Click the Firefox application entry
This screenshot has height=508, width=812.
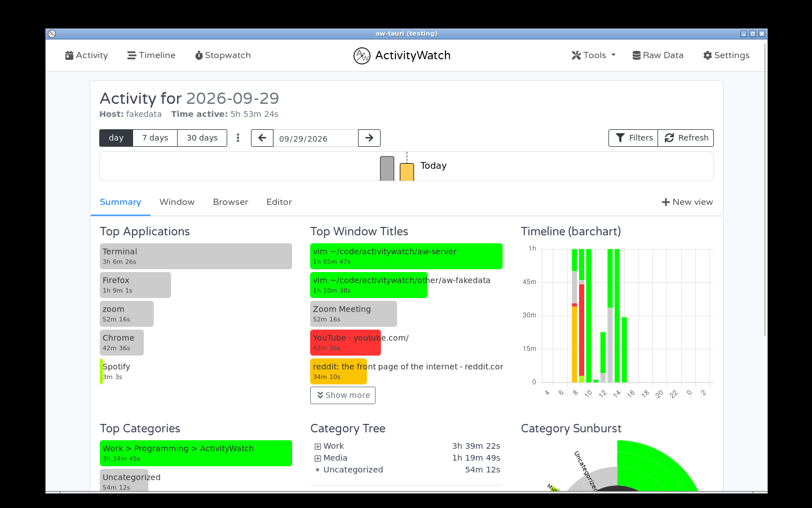(135, 285)
